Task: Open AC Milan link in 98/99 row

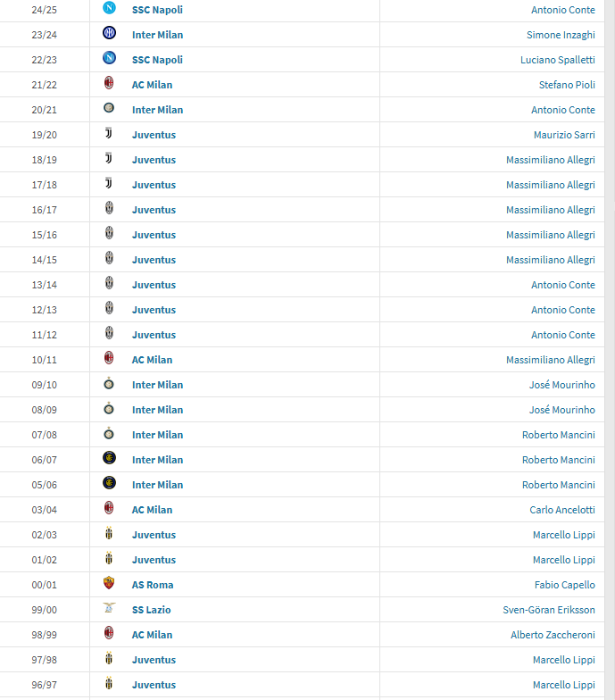Action: click(x=152, y=635)
